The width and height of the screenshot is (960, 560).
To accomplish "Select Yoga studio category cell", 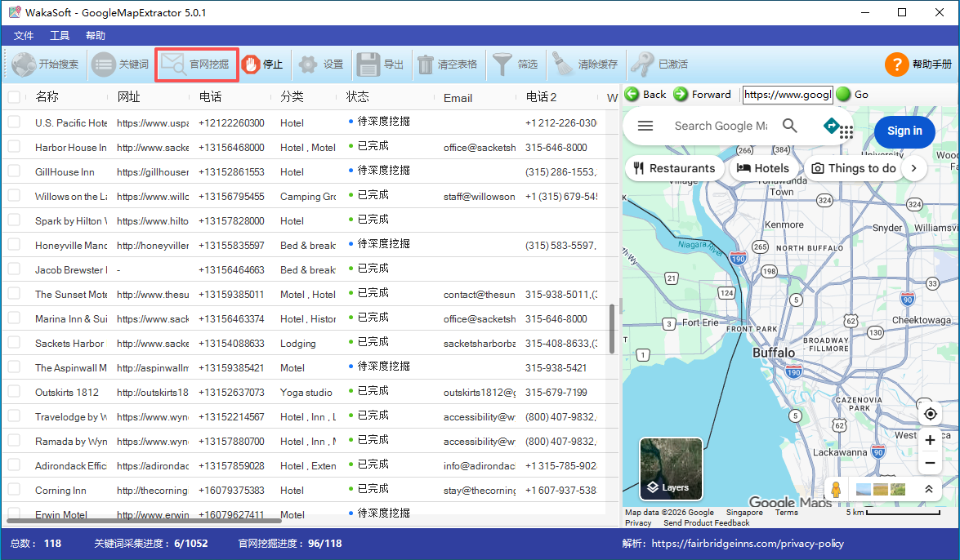I will point(306,393).
